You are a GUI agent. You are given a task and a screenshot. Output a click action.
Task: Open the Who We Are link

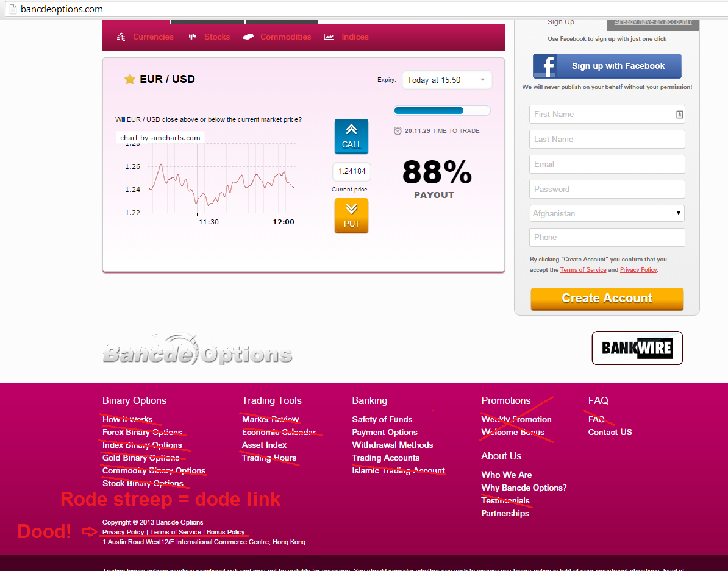tap(507, 475)
